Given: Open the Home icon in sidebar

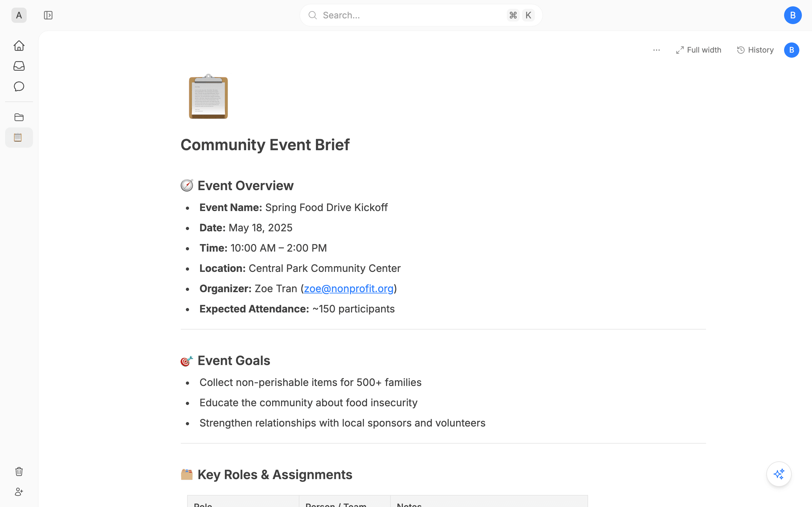Looking at the screenshot, I should pyautogui.click(x=19, y=46).
